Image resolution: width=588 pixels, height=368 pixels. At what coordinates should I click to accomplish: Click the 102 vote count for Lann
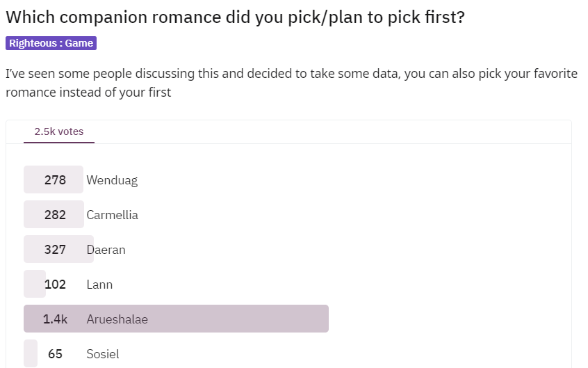(55, 285)
